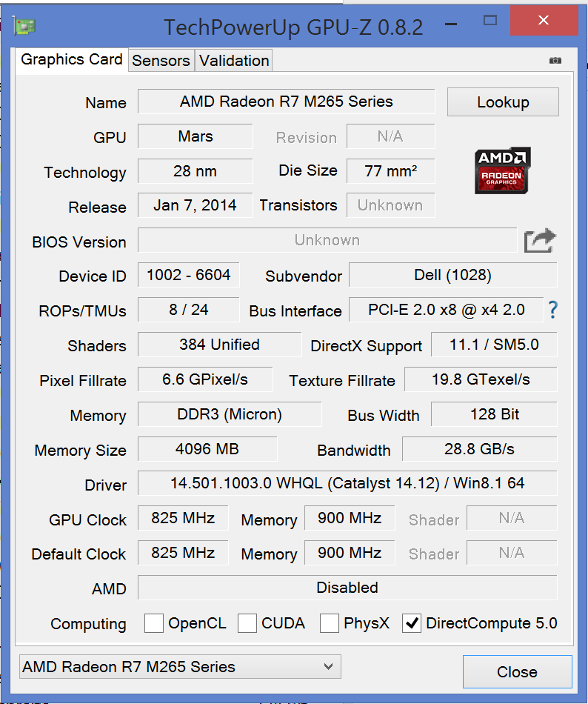
Task: Click the GPU-Z app icon in title bar
Action: tap(24, 27)
